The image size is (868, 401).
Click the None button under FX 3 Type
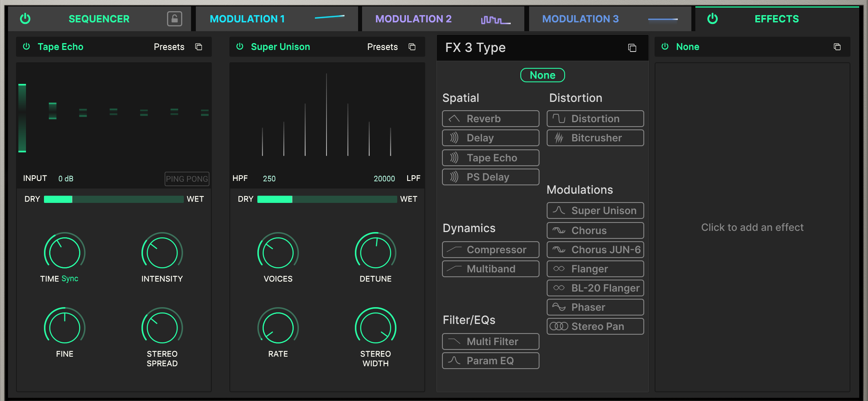(542, 75)
